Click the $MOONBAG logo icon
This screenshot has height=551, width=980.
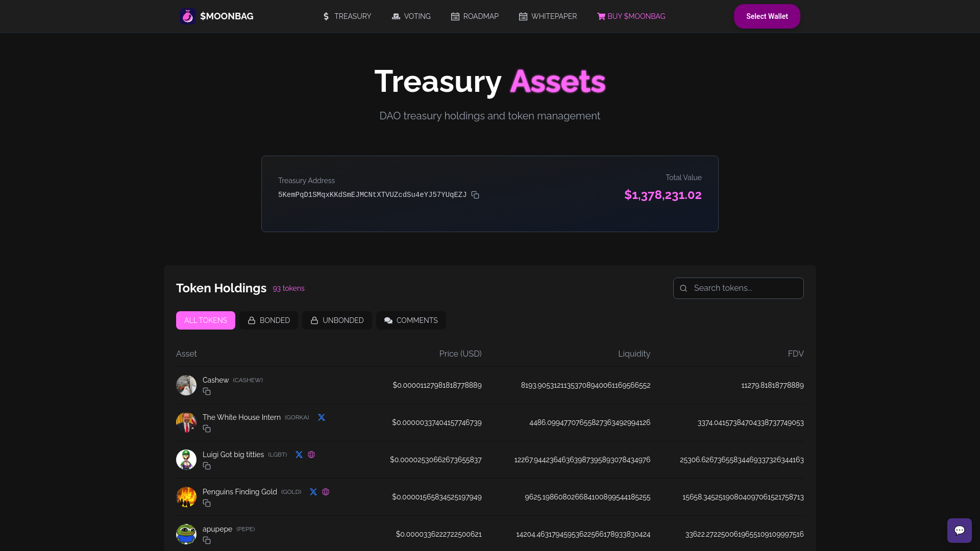[187, 16]
